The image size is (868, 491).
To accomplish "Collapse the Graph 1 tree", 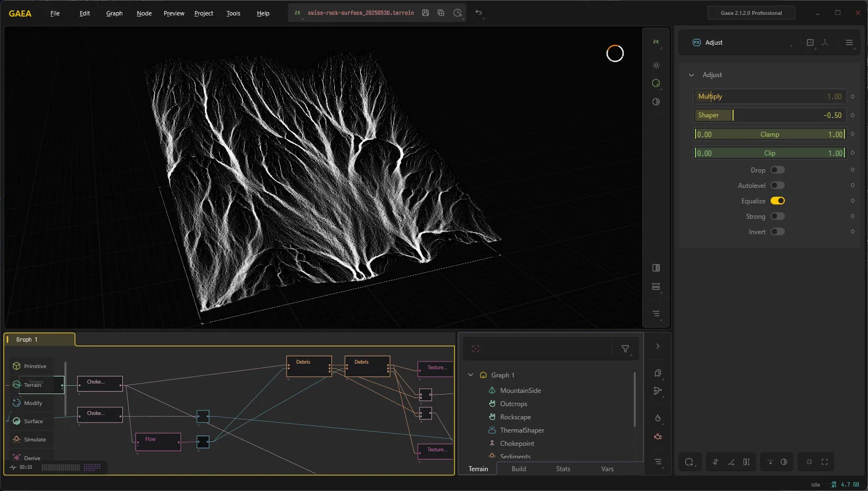I will (x=470, y=375).
